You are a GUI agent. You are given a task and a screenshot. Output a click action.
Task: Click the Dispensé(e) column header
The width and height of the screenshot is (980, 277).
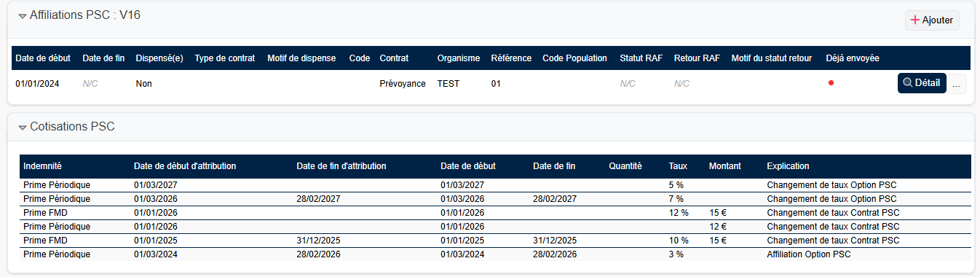(x=159, y=58)
